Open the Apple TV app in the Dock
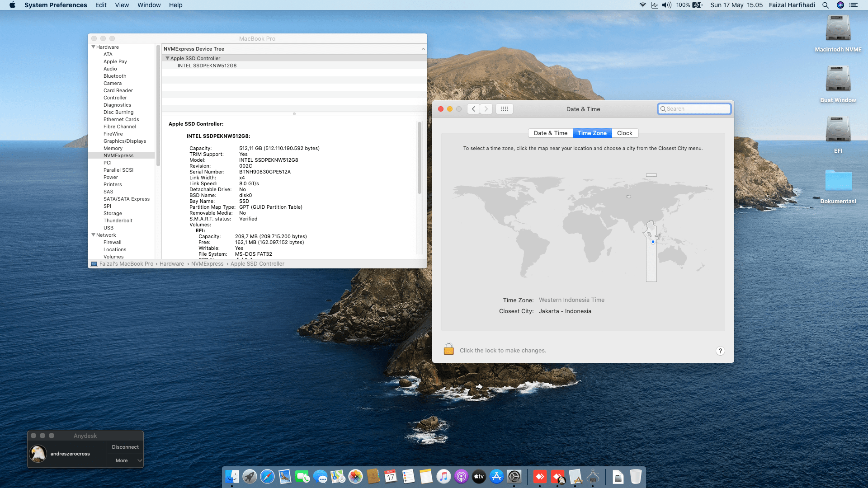868x488 pixels. tap(479, 476)
